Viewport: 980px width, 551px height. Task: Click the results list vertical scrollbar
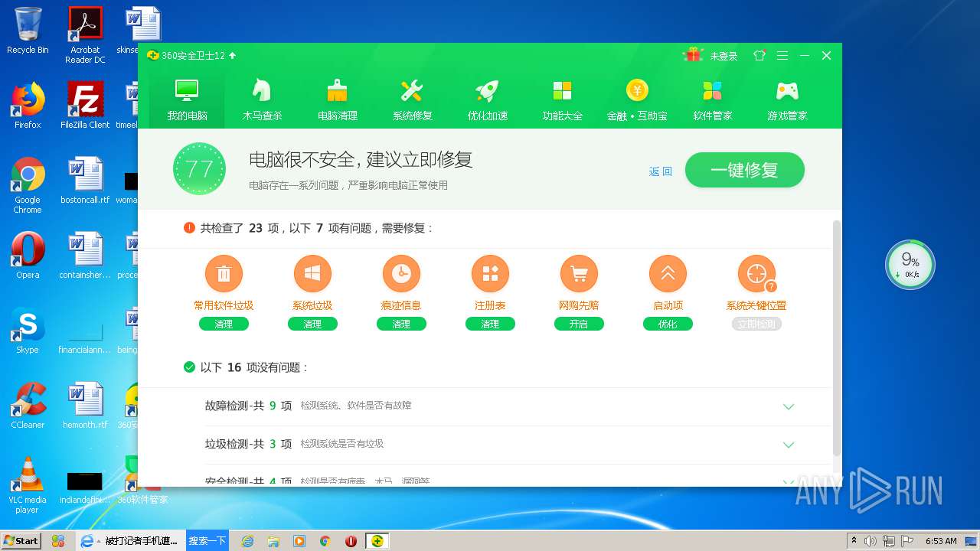[836, 337]
